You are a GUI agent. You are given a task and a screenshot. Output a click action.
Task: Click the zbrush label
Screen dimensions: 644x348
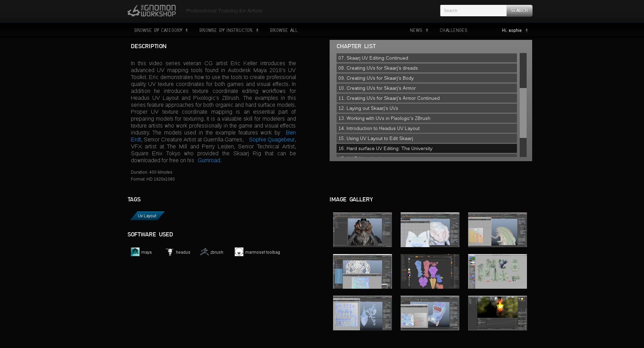click(217, 252)
